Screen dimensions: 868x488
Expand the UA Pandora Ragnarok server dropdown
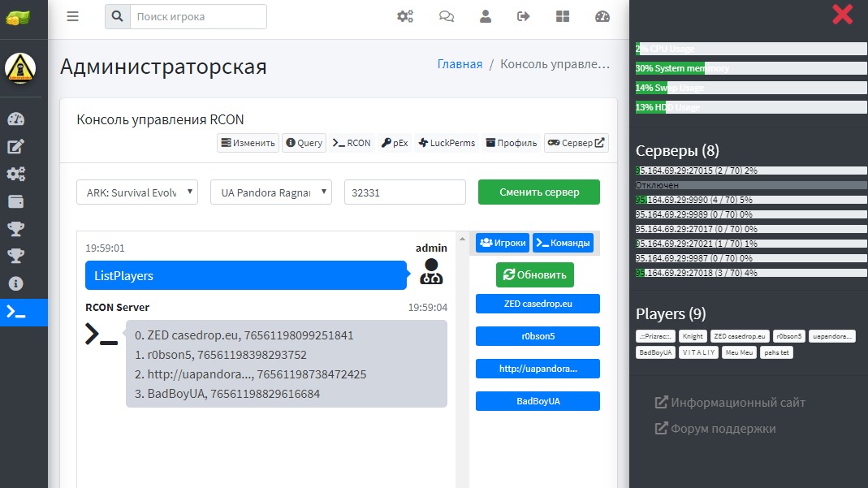pos(271,192)
